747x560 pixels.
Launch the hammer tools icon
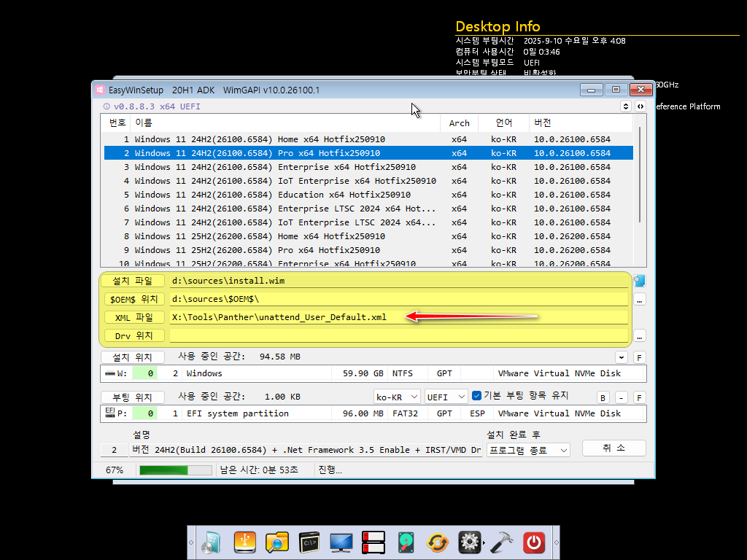click(x=501, y=542)
